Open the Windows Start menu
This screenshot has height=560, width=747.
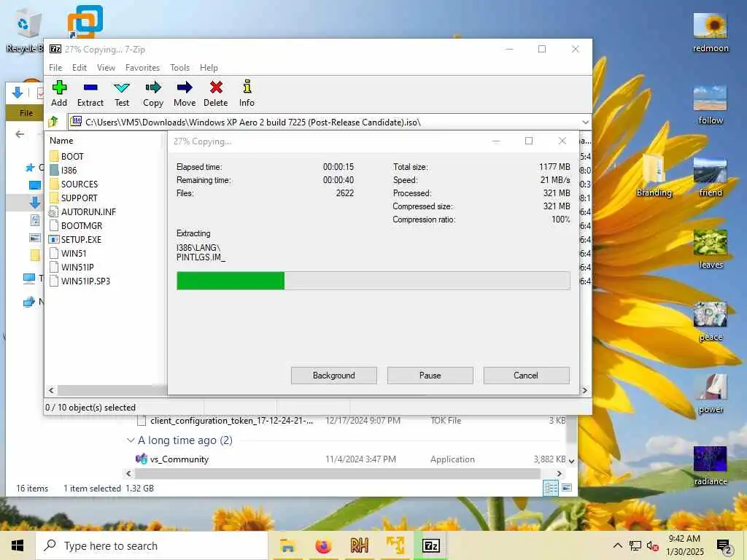point(18,545)
